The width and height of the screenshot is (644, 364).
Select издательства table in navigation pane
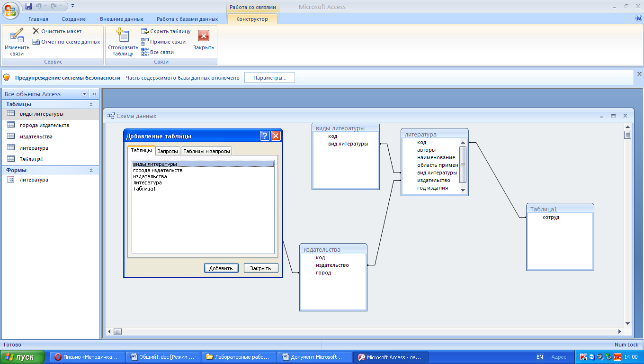tap(50, 136)
